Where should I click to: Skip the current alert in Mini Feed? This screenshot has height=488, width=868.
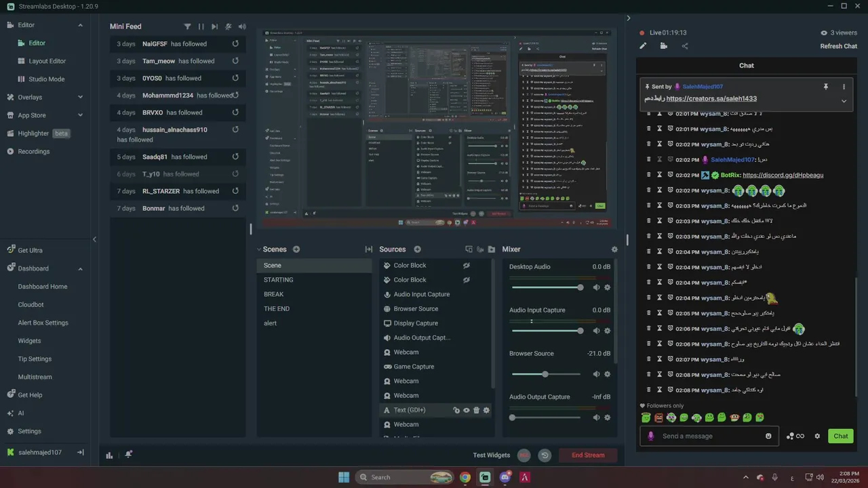click(214, 26)
